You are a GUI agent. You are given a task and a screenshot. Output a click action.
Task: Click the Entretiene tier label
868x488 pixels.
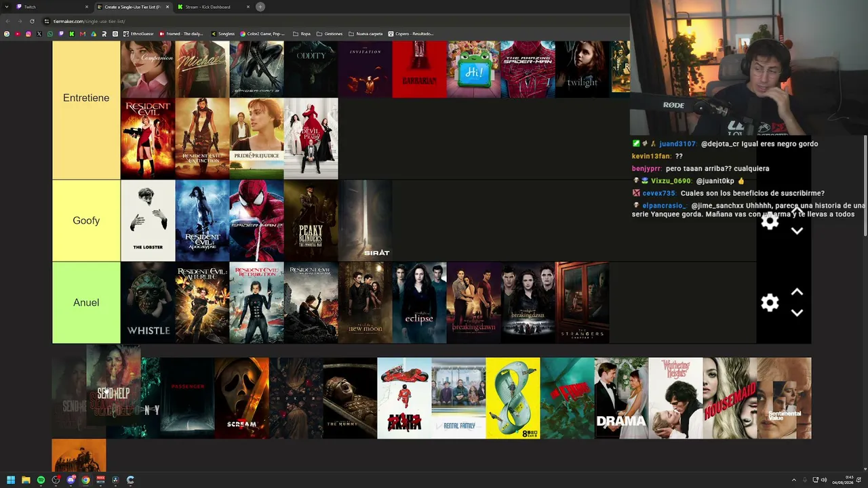(x=86, y=98)
